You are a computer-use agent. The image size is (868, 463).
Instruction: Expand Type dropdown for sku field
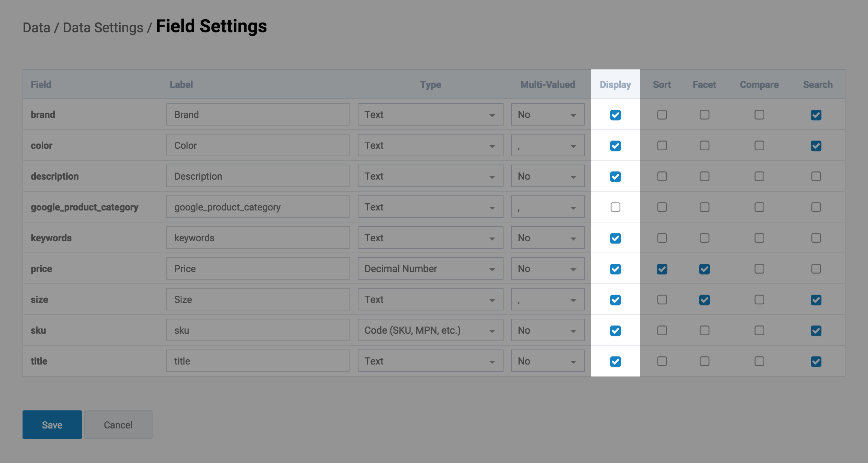point(430,330)
